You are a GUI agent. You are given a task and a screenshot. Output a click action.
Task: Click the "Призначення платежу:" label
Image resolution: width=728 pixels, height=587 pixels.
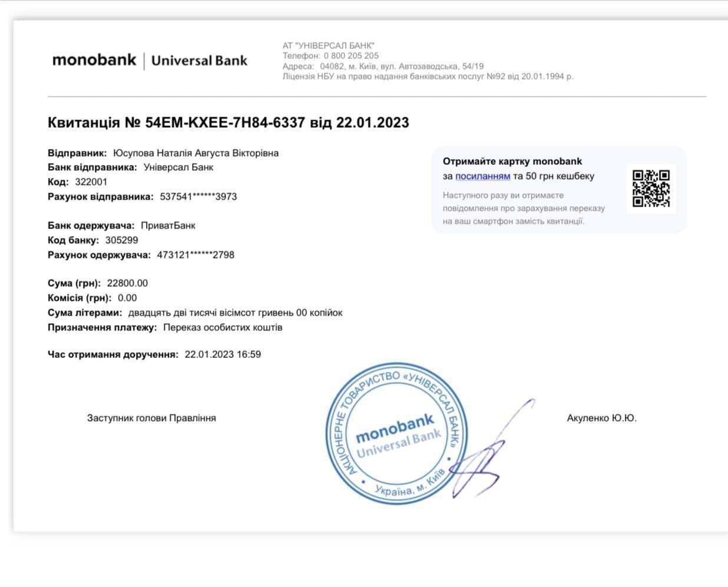102,327
